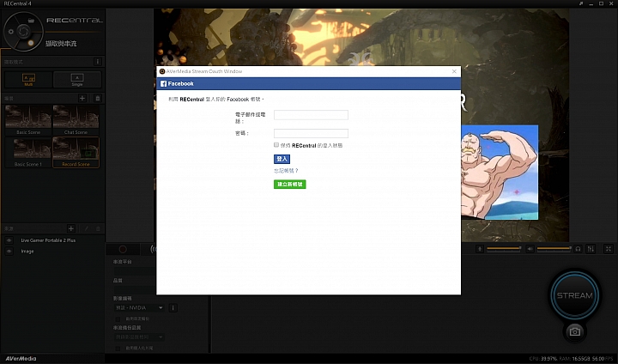618x364 pixels.
Task: Click the pin window icon in title bar
Action: (x=581, y=3)
